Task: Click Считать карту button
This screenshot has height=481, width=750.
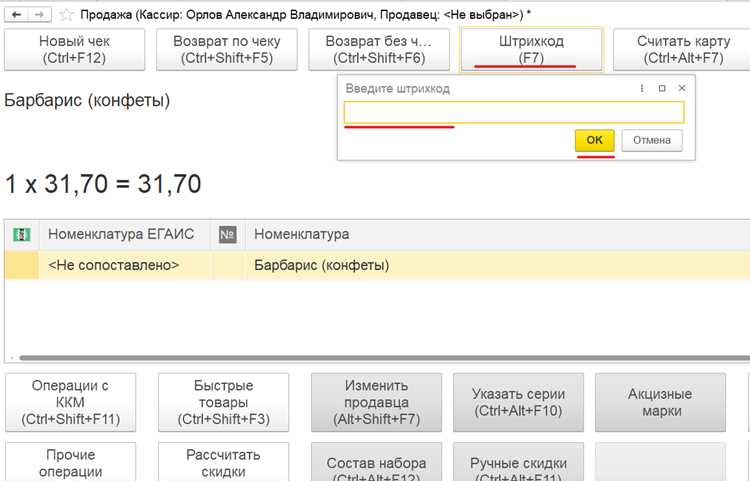Action: (682, 50)
